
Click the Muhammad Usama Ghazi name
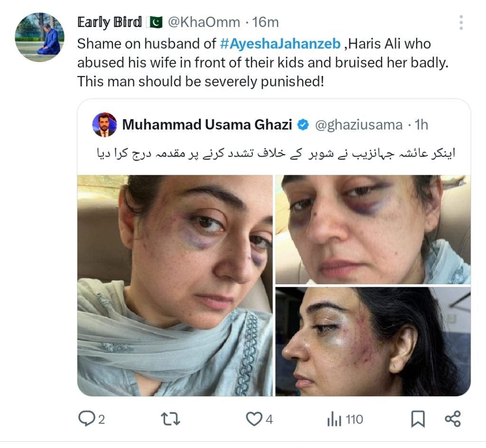click(207, 124)
